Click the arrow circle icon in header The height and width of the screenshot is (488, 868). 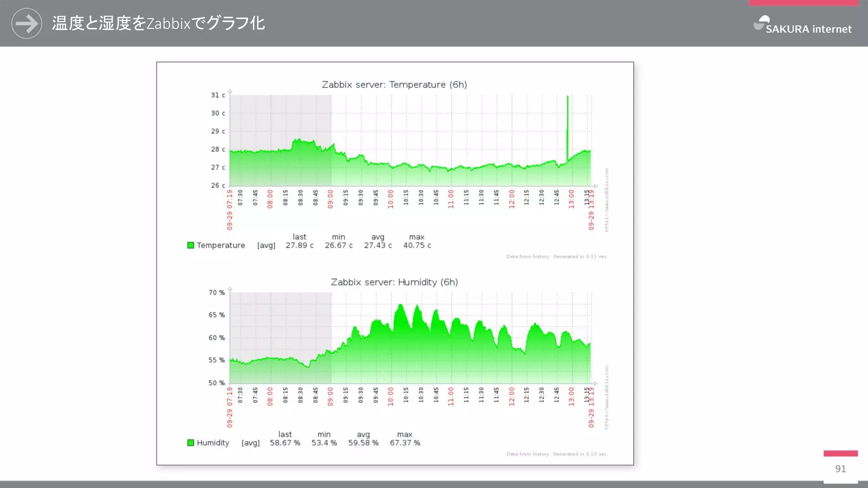point(27,24)
